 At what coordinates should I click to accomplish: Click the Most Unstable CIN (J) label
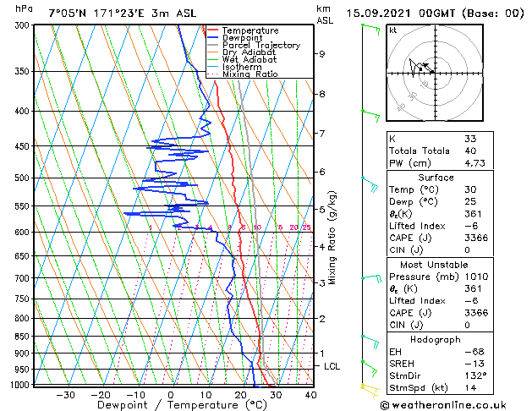click(406, 326)
